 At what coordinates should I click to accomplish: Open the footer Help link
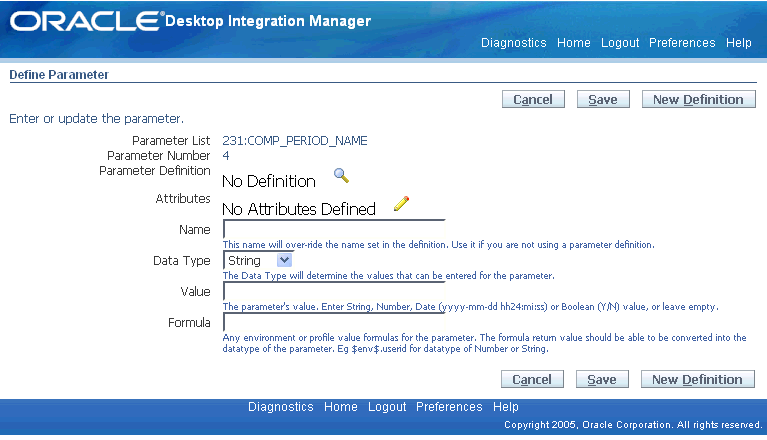pos(505,407)
